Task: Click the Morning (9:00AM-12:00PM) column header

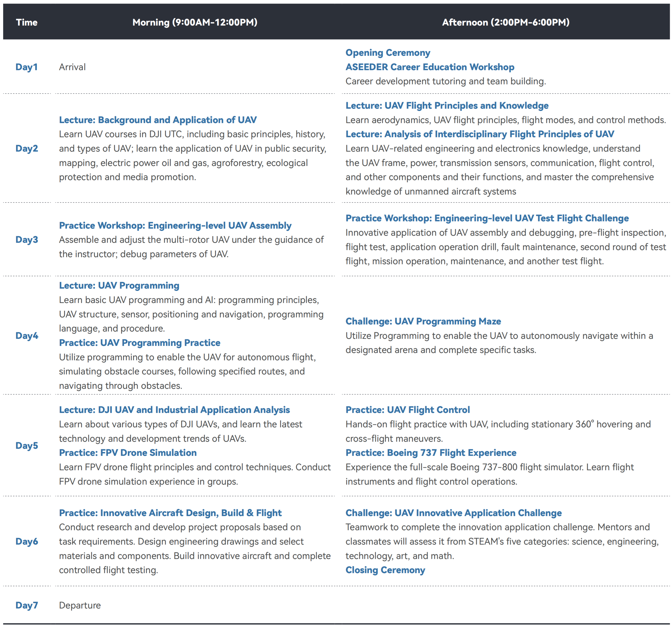Action: (x=195, y=22)
